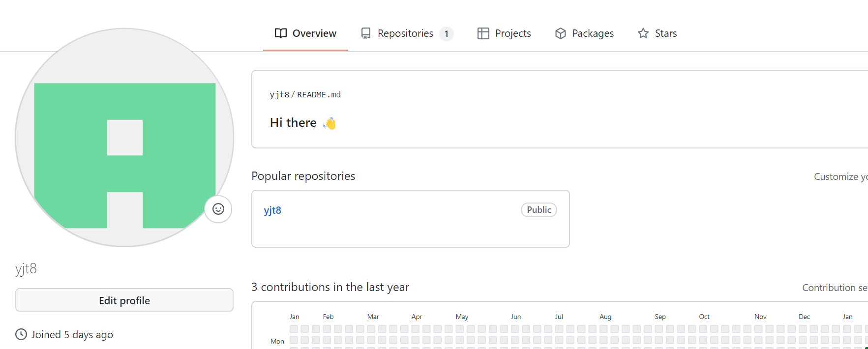The height and width of the screenshot is (349, 868).
Task: Open the yjt8 repository link
Action: 272,210
